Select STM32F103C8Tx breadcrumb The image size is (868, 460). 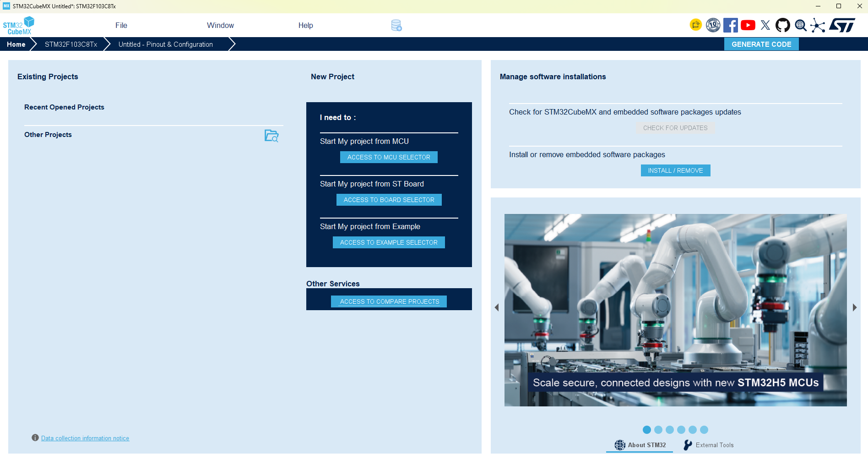tap(71, 44)
